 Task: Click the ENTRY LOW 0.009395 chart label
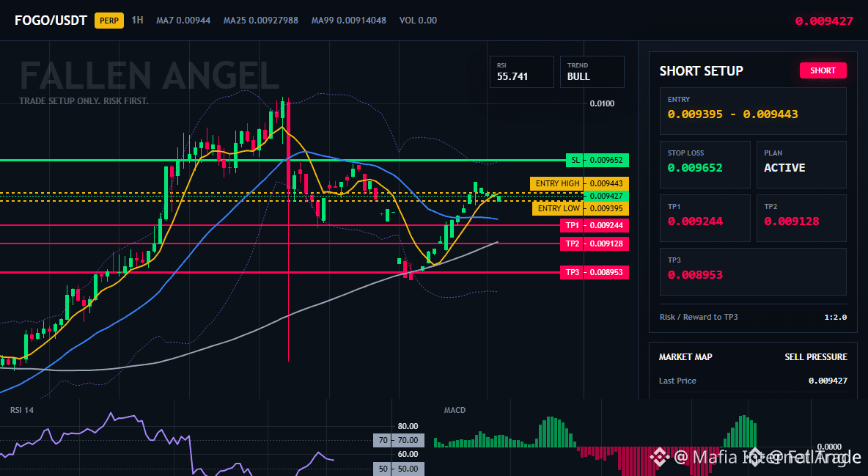[x=580, y=208]
